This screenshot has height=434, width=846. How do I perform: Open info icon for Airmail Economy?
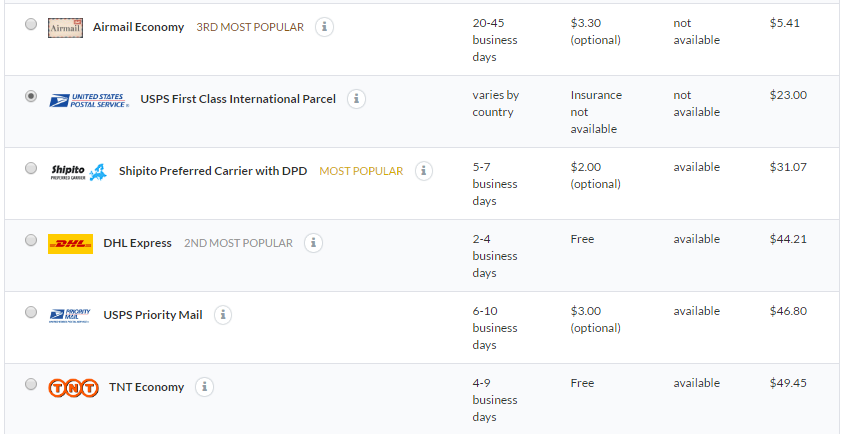[324, 26]
